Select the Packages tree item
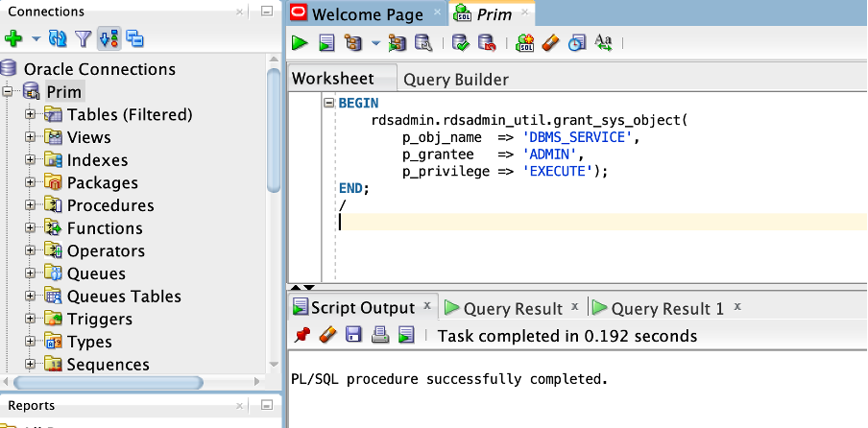The image size is (868, 428). 103,182
